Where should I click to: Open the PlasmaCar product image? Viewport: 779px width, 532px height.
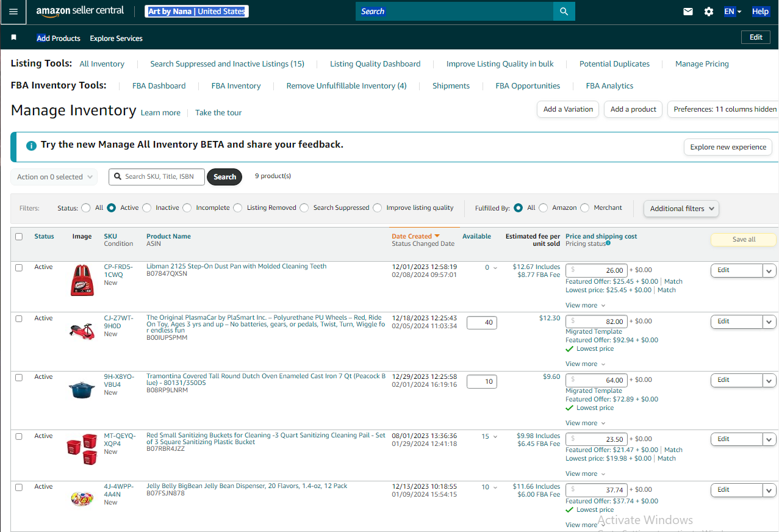(82, 330)
